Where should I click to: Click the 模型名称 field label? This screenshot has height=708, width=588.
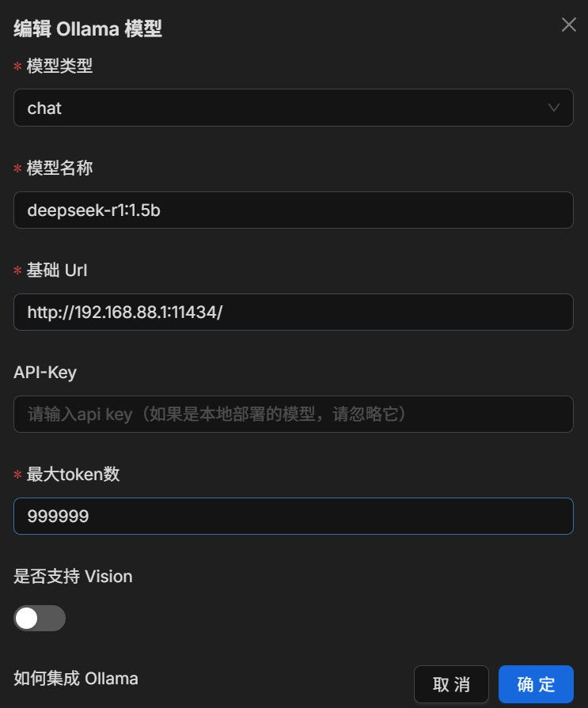tap(59, 168)
